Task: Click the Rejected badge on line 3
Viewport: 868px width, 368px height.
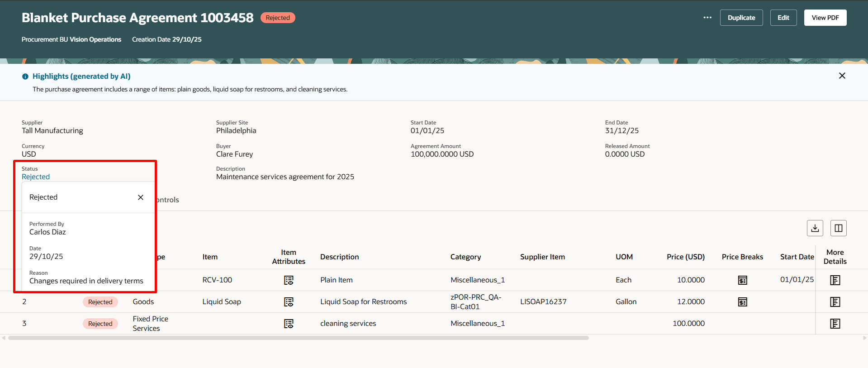Action: [x=100, y=324]
